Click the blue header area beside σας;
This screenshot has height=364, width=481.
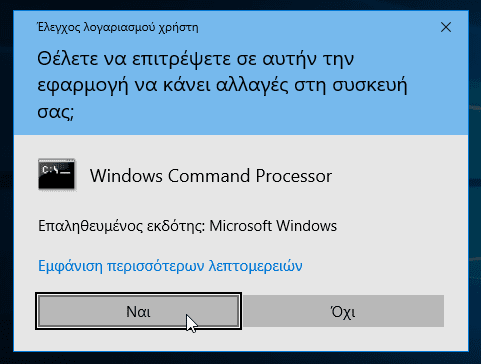267,113
